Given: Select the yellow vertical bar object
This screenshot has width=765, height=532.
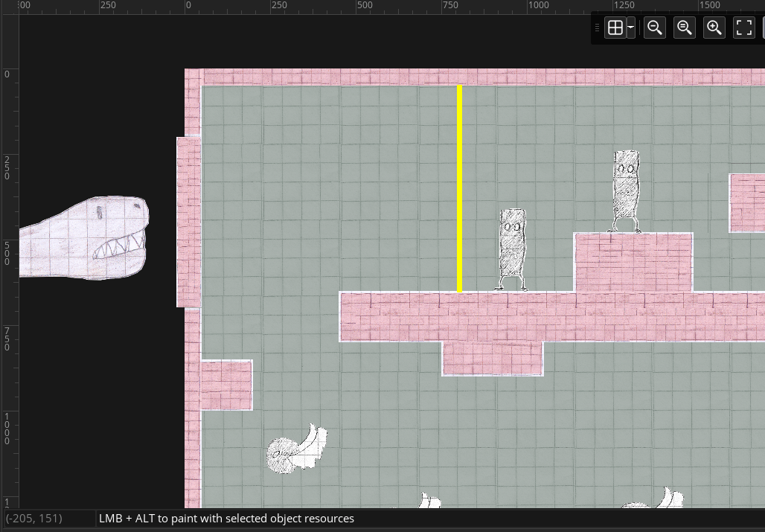Looking at the screenshot, I should [x=460, y=188].
